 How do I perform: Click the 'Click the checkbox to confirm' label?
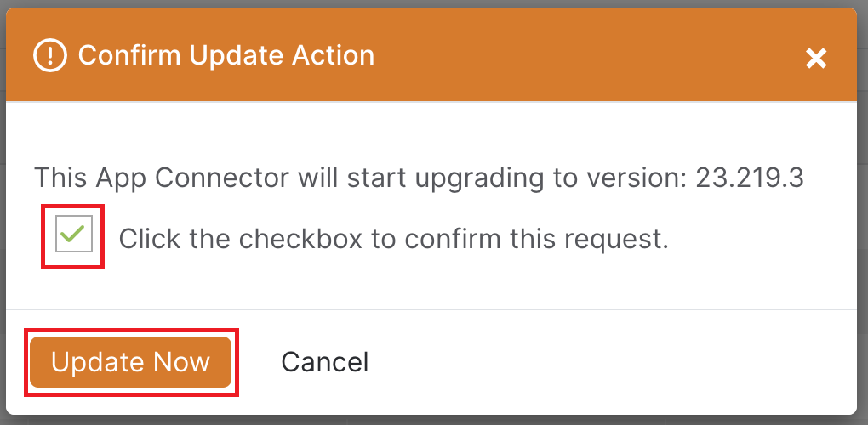394,240
